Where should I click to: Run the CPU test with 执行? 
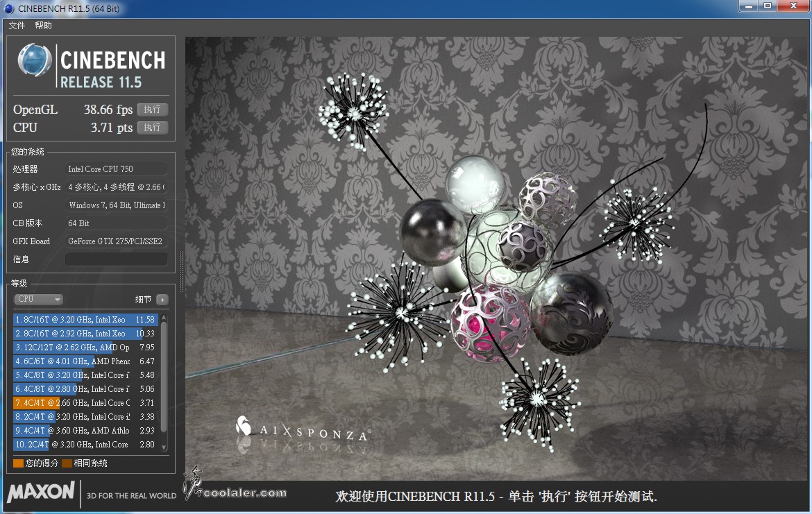point(152,128)
